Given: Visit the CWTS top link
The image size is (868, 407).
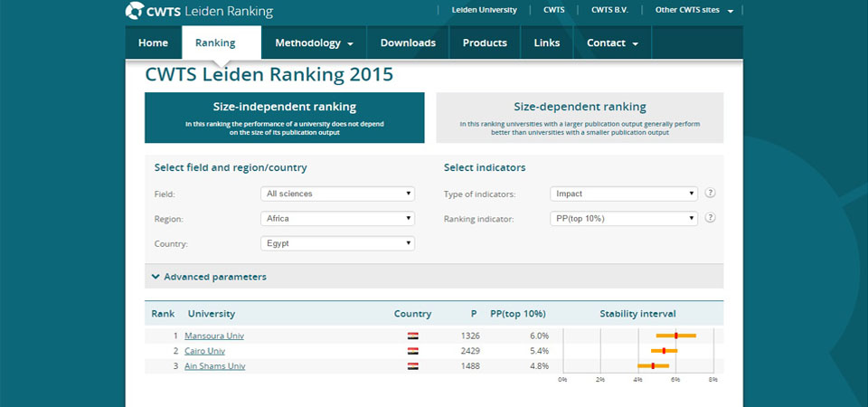Looking at the screenshot, I should tap(554, 10).
